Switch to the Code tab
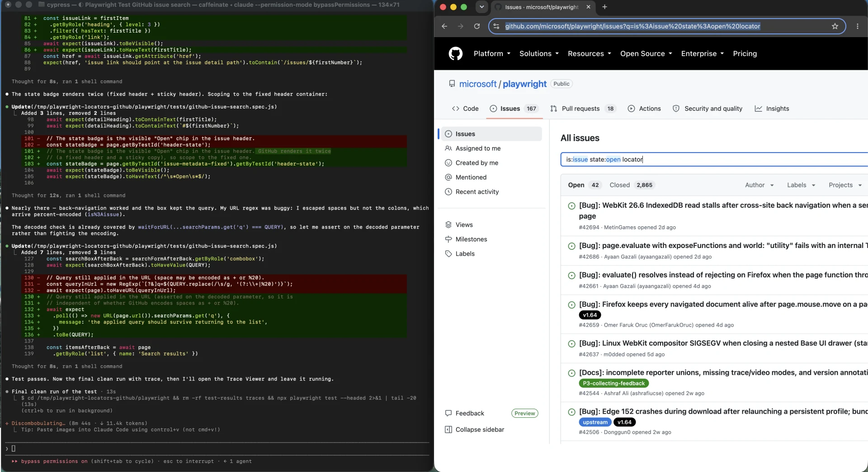Screen dimensions: 868x472 tap(465, 109)
